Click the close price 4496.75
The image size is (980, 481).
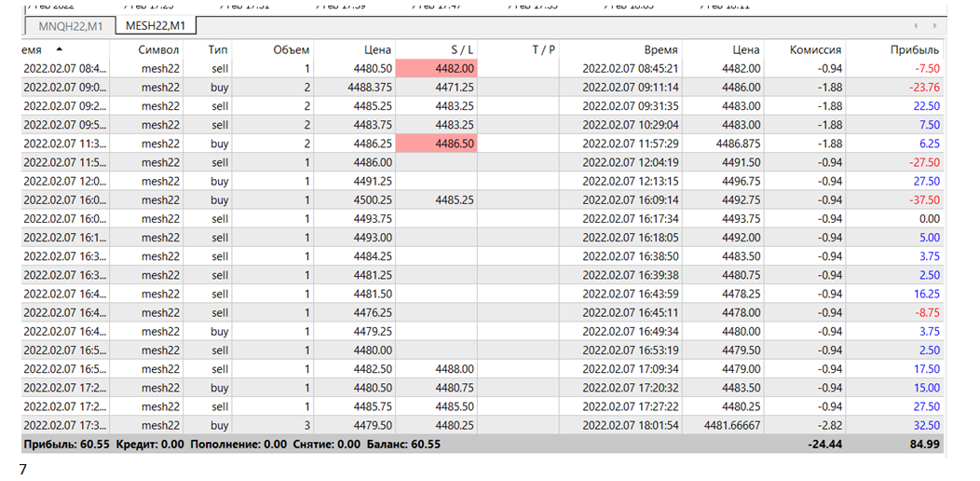(x=742, y=182)
